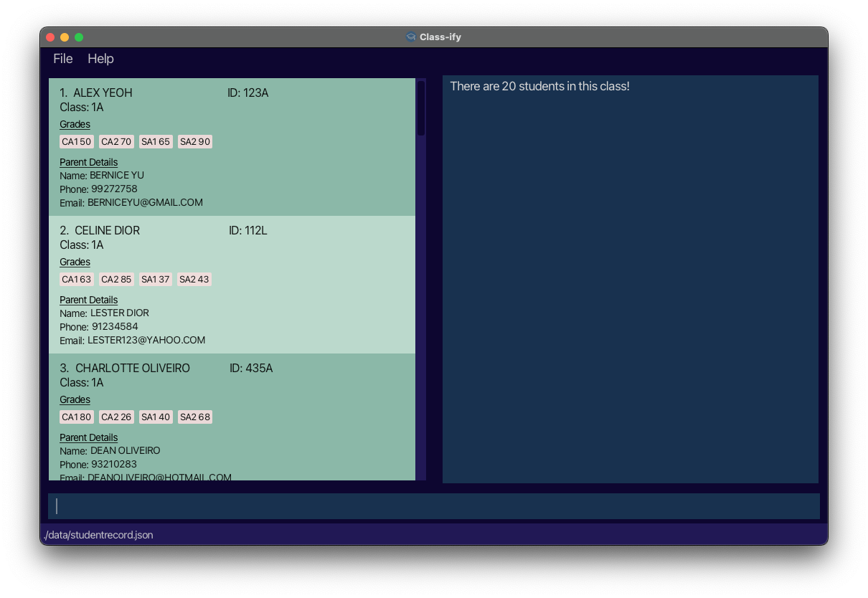Screen dimensions: 868x598
Task: Click the ./data/studentrecord.json status path
Action: [98, 536]
